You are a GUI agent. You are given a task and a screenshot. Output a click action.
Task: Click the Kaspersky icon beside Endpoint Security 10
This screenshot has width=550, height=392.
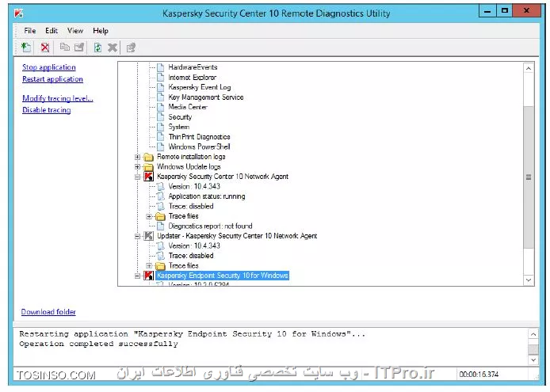[x=148, y=276]
